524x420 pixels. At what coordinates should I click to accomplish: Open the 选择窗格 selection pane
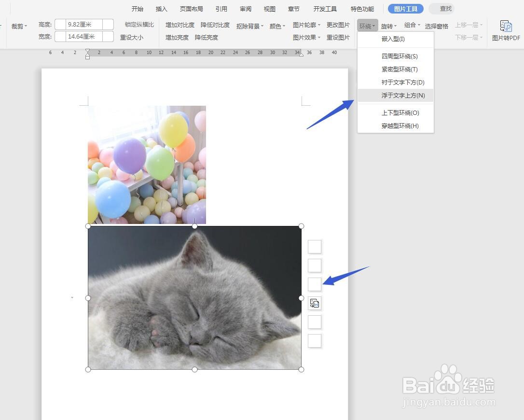(436, 26)
